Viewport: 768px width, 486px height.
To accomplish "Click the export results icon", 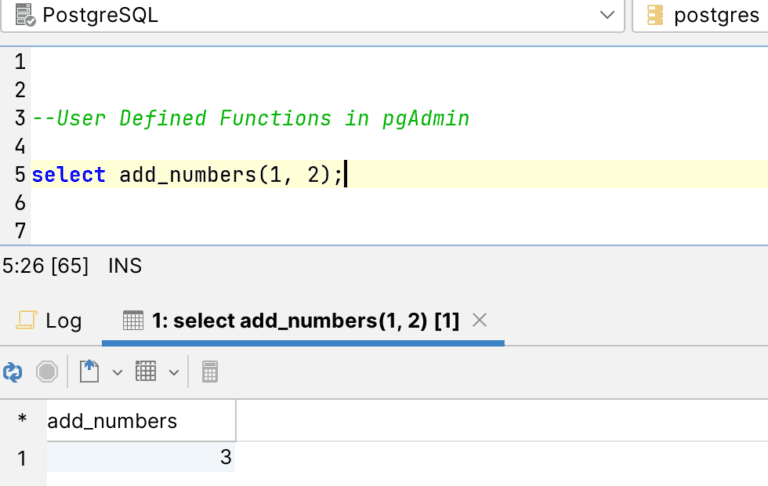I will pos(90,372).
